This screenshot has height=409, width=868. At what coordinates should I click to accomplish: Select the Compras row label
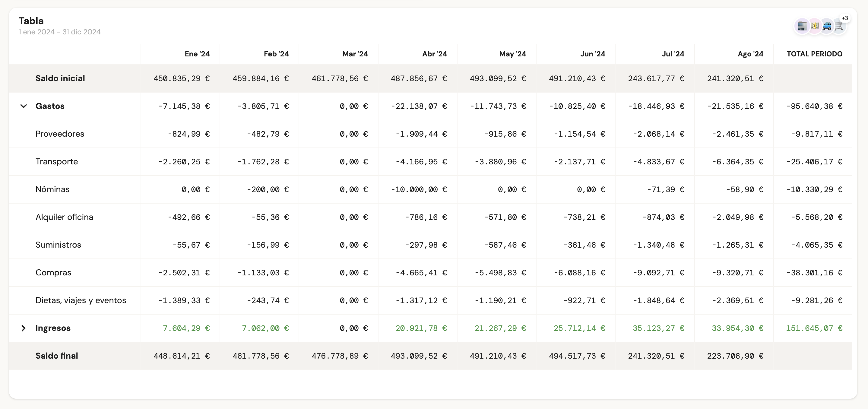[53, 273]
